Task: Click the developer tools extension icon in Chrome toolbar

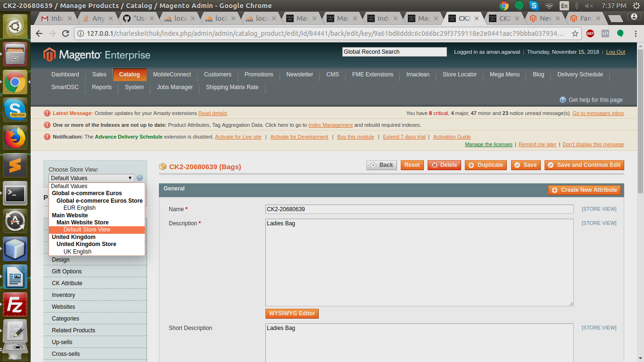Action: (605, 33)
